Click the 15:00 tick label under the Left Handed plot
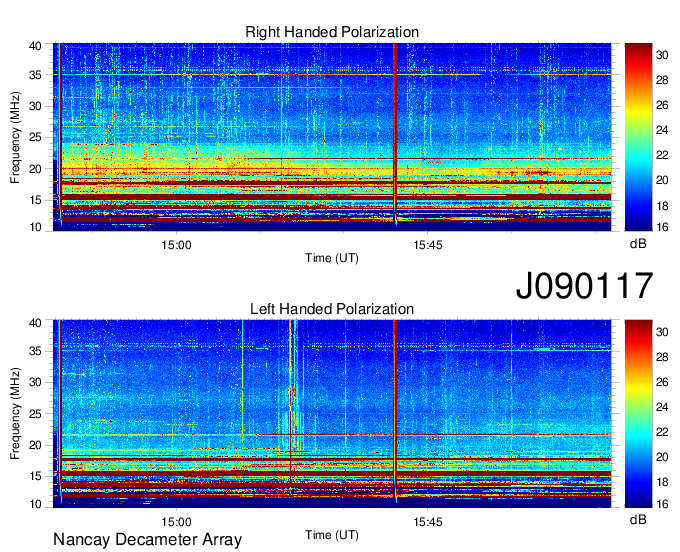The image size is (680, 552). (176, 522)
